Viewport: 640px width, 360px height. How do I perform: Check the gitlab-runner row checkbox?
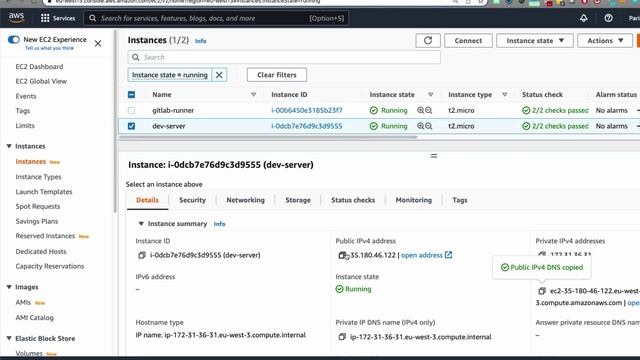[x=131, y=110]
